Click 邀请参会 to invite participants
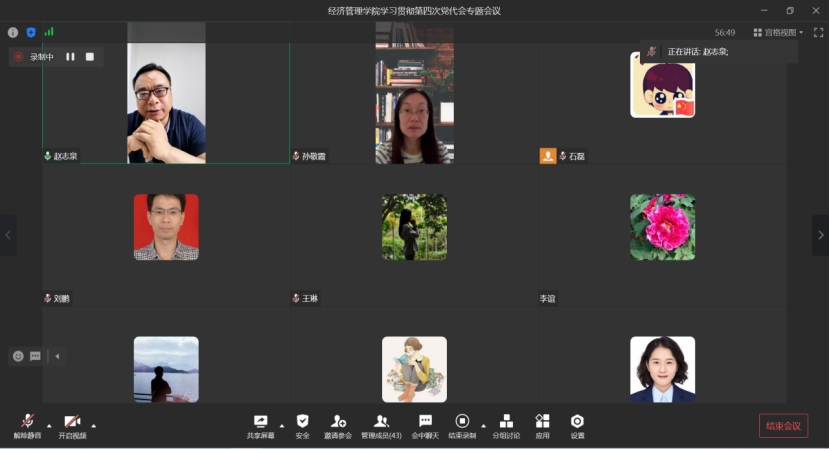Screen dimensions: 830x449 tap(338, 426)
